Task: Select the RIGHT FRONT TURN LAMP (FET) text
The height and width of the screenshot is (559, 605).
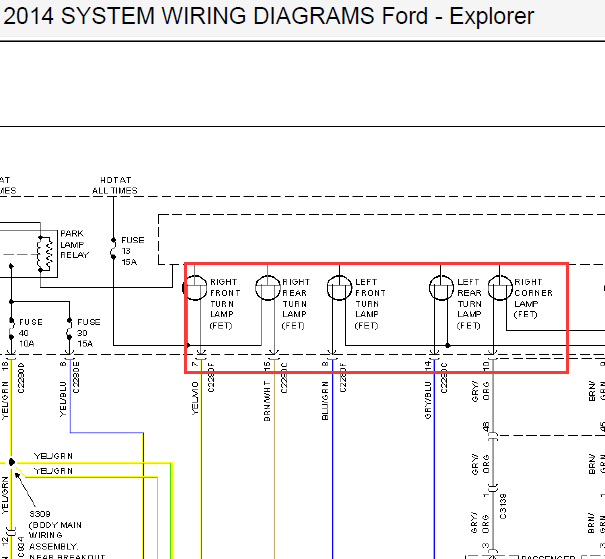Action: [x=225, y=304]
